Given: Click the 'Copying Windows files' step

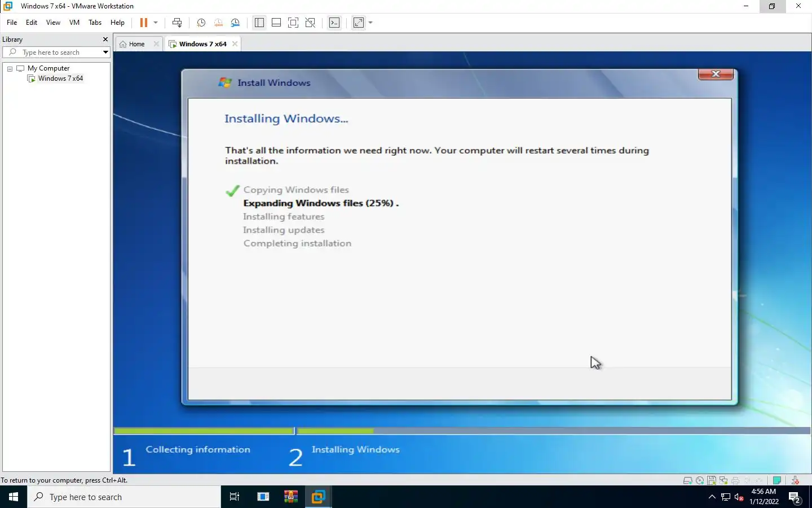Looking at the screenshot, I should (296, 190).
